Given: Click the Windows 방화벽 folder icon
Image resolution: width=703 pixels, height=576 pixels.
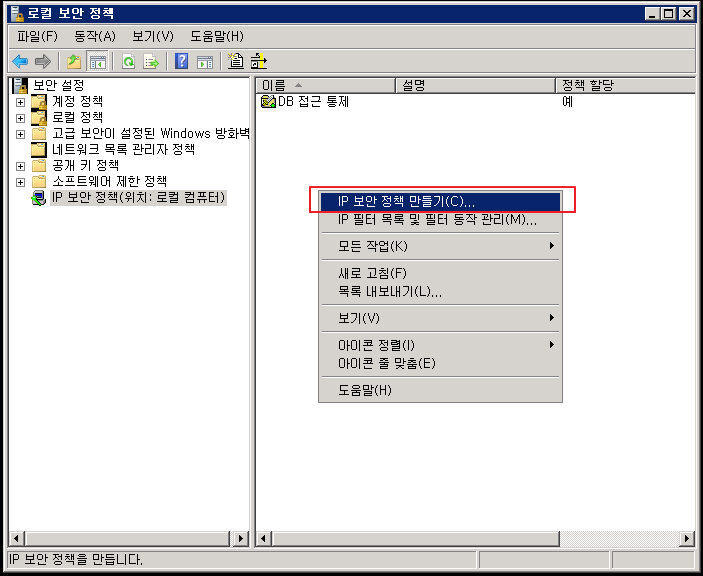Looking at the screenshot, I should [x=39, y=134].
